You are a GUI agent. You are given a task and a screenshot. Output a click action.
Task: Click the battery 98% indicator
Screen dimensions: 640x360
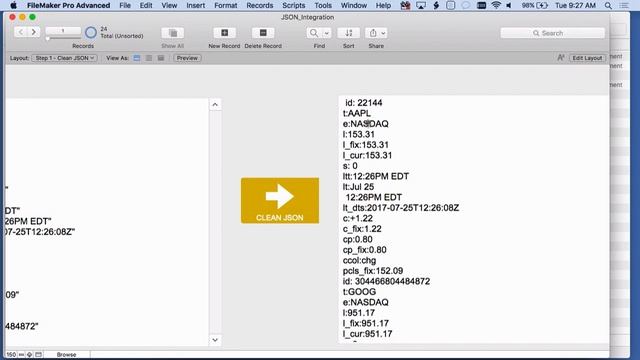(534, 5)
